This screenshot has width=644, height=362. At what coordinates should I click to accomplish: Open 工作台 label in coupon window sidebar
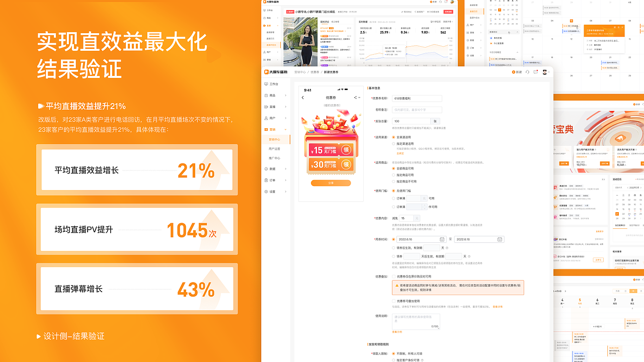(274, 84)
